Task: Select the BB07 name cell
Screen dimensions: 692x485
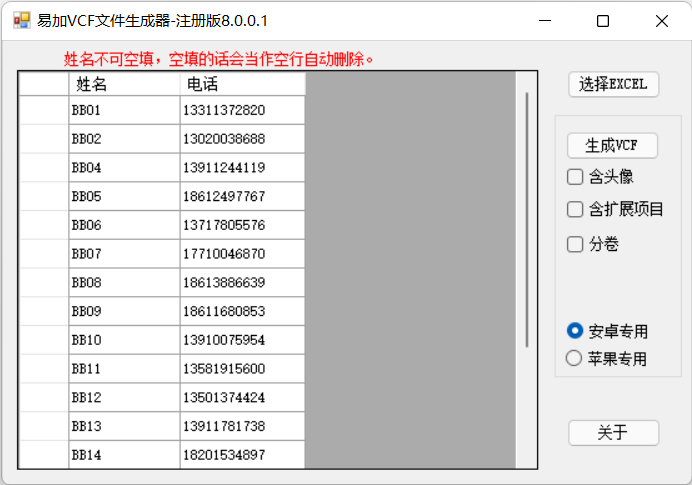Action: 124,253
